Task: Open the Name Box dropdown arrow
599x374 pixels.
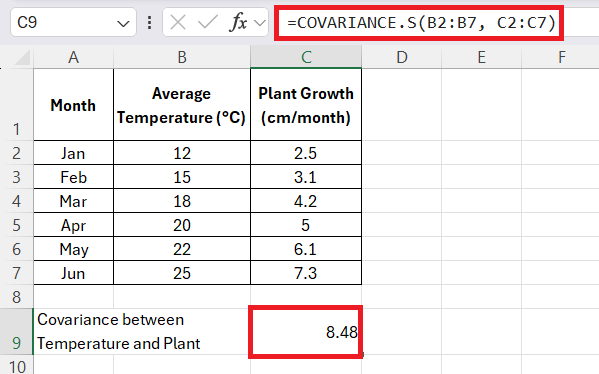Action: 123,24
